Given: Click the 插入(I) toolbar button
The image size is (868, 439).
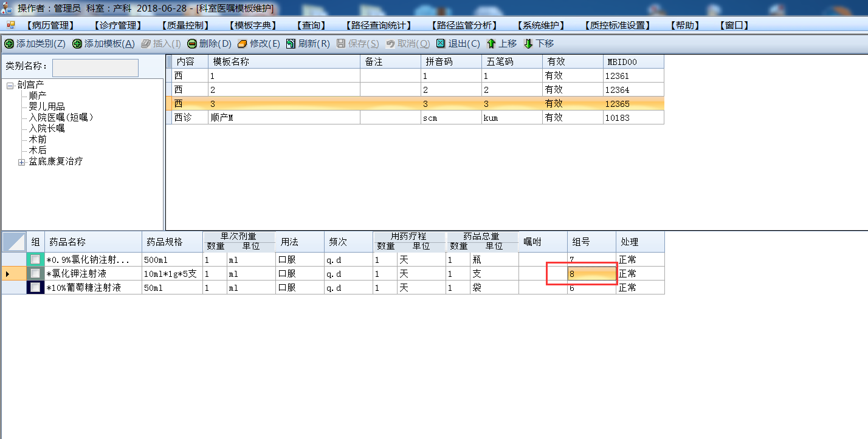Looking at the screenshot, I should pyautogui.click(x=160, y=44).
